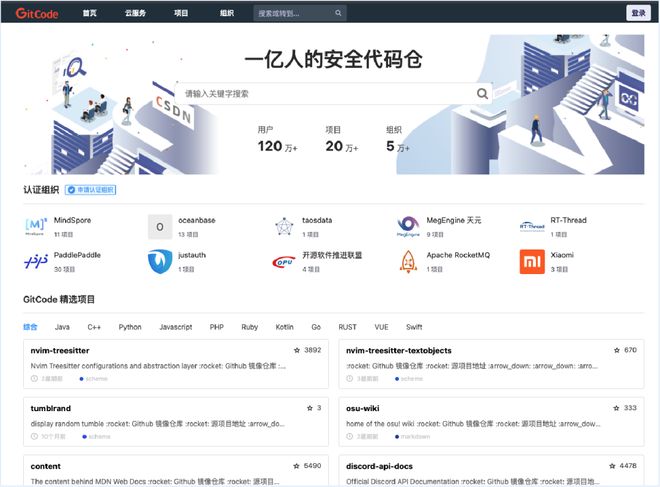660x487 pixels.
Task: Open the 云服务 navigation menu
Action: coord(135,13)
